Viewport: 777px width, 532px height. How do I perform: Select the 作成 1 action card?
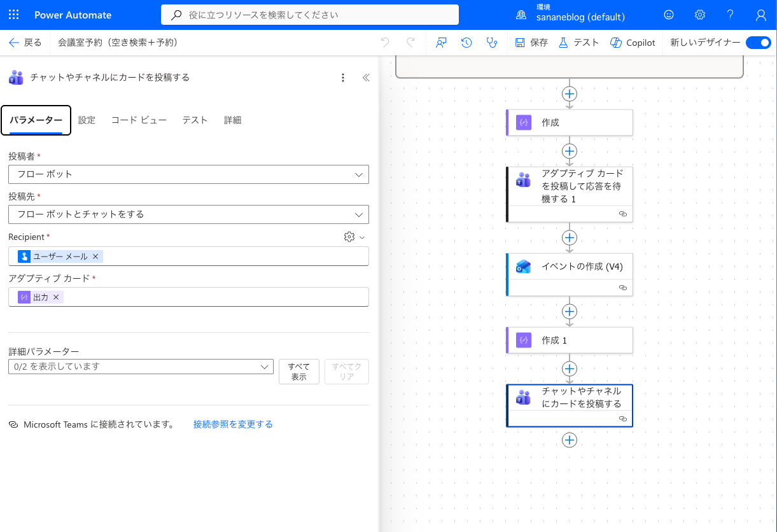[570, 340]
